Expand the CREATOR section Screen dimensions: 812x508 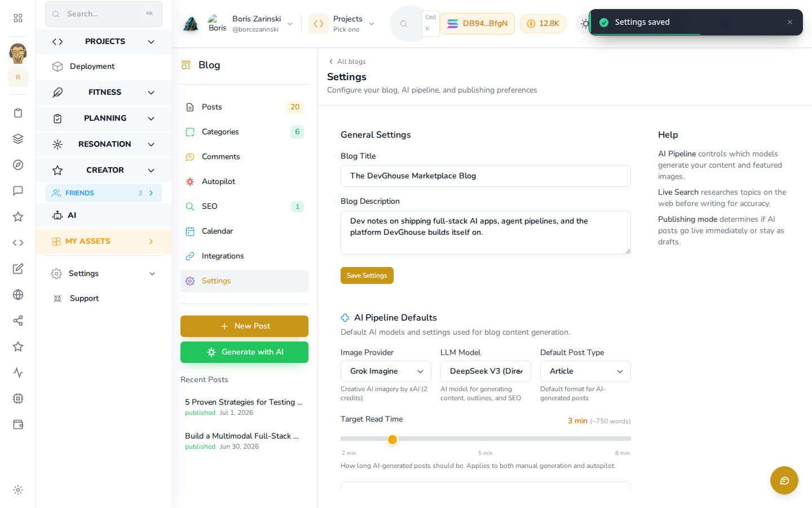[x=104, y=170]
